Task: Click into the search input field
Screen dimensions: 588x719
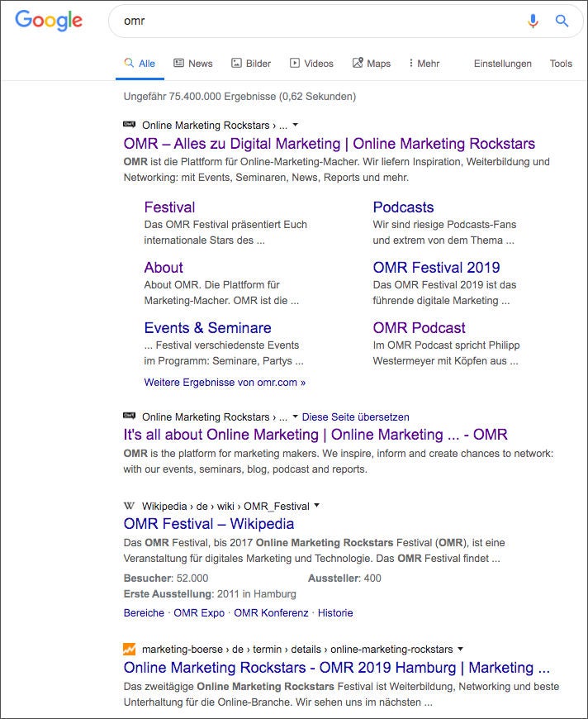Action: click(314, 21)
